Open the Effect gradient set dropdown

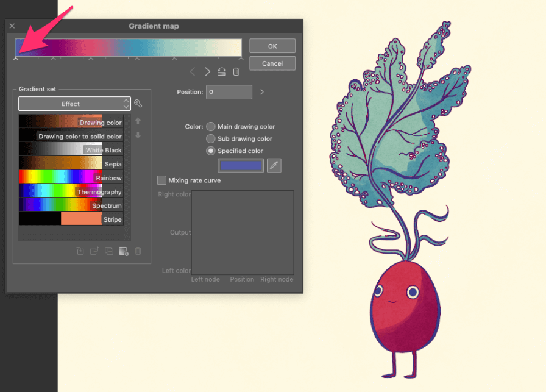point(74,104)
